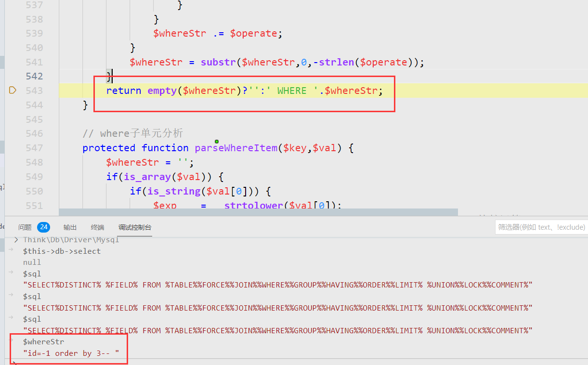The height and width of the screenshot is (365, 588).
Task: Click the protected keyword on line 547
Action: (x=109, y=148)
